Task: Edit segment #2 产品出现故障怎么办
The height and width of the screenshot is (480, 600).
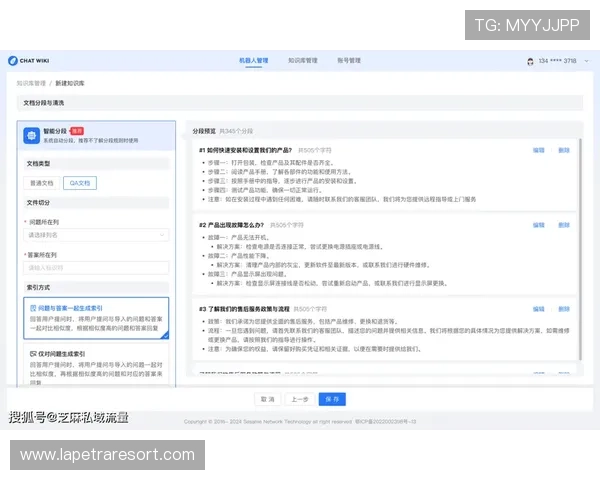Action: click(x=538, y=225)
